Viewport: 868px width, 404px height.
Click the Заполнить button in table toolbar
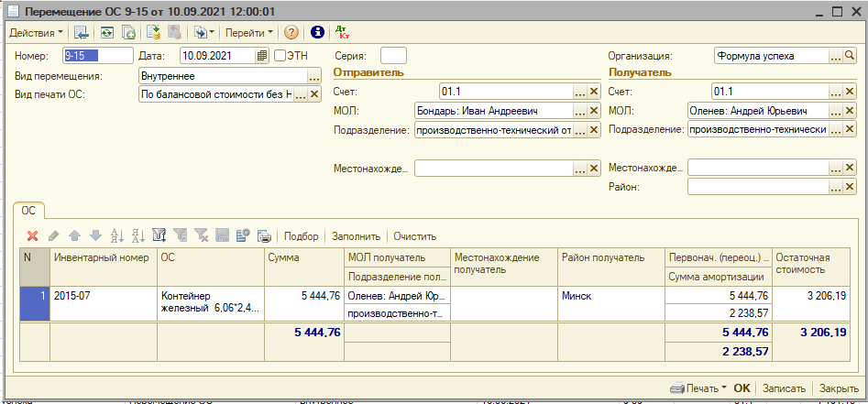pyautogui.click(x=356, y=236)
